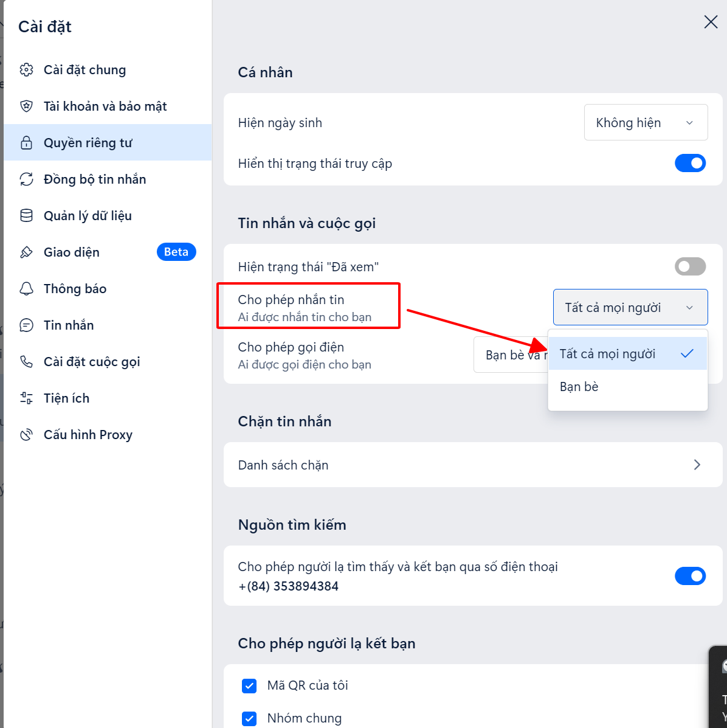Toggle phone number search permission switch
Viewport: 727px width, 728px height.
tap(690, 576)
